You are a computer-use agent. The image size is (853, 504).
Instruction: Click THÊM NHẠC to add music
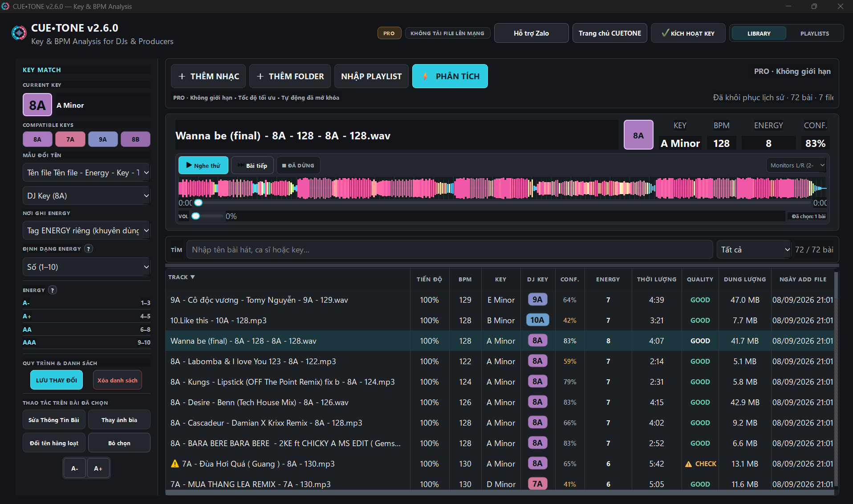(208, 76)
